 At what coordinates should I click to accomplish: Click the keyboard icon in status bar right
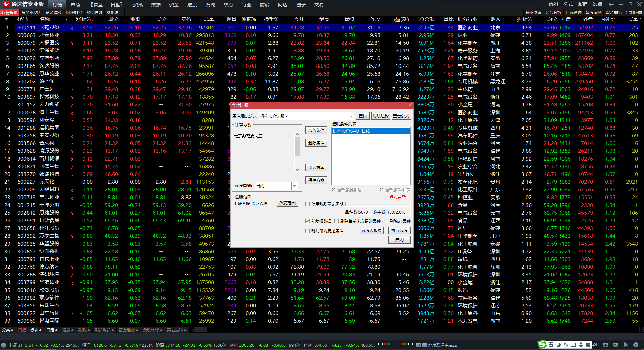605,345
